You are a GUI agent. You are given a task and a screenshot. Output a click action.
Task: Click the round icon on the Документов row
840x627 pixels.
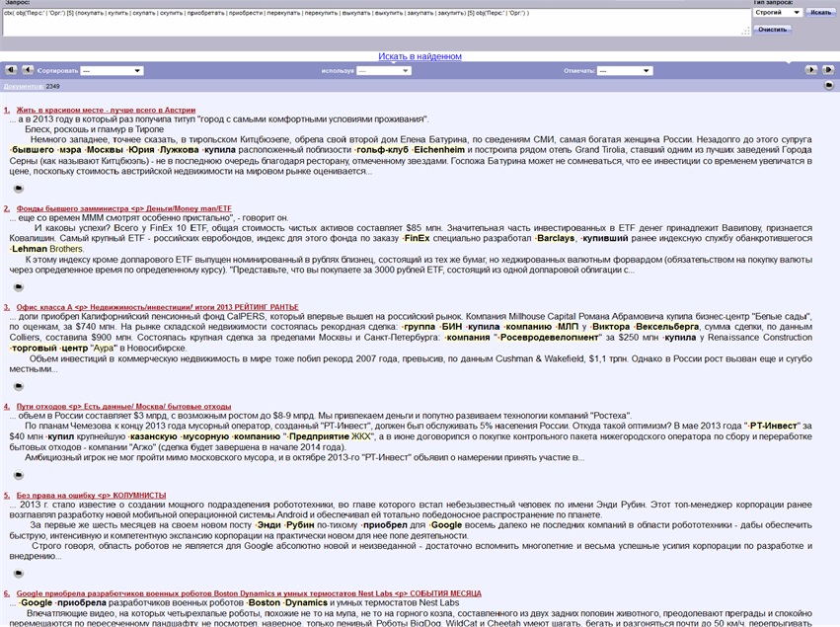click(x=829, y=85)
